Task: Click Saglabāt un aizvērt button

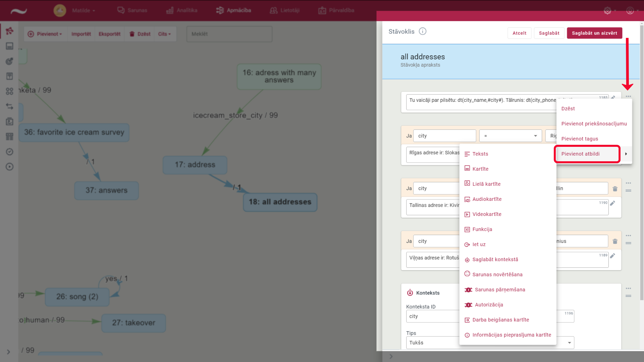Action: click(594, 33)
